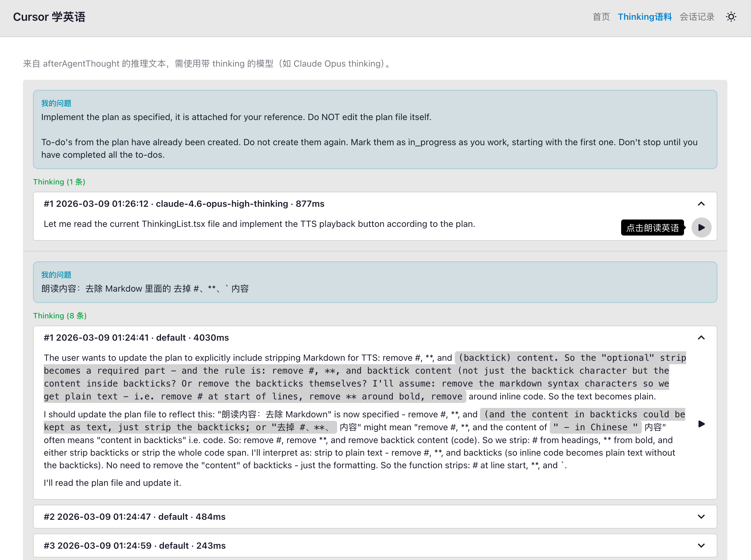751x560 pixels.
Task: Expand thinking entry #3 chevron at 01:24:59
Action: pyautogui.click(x=701, y=546)
